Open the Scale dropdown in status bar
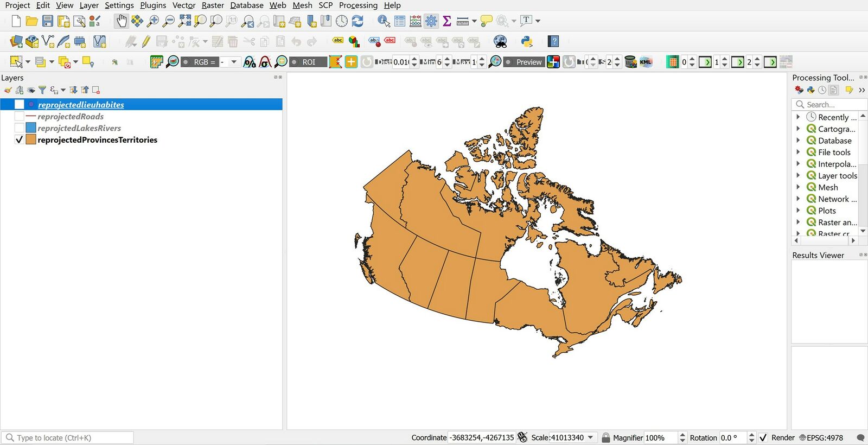This screenshot has height=445, width=868. pyautogui.click(x=590, y=437)
